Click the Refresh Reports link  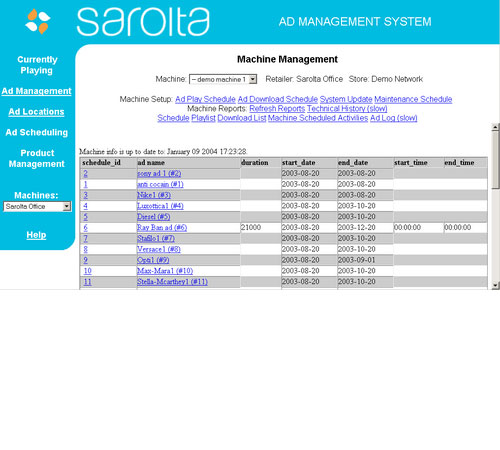[x=277, y=109]
